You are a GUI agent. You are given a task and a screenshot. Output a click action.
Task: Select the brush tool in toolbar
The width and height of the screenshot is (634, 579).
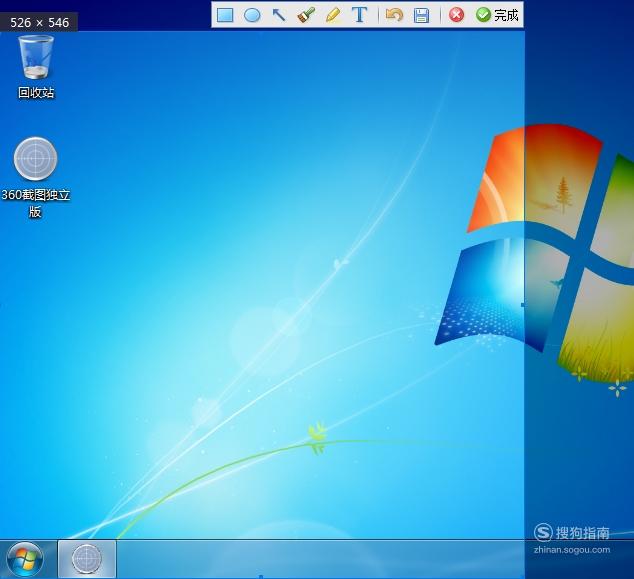[x=306, y=15]
